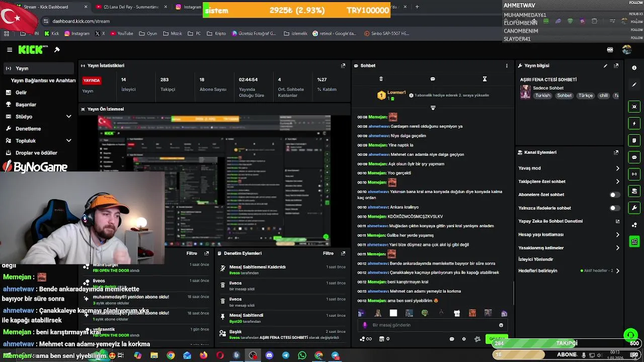Click the hourglass icon at the top of chat
This screenshot has height=362, width=644.
coord(485,79)
